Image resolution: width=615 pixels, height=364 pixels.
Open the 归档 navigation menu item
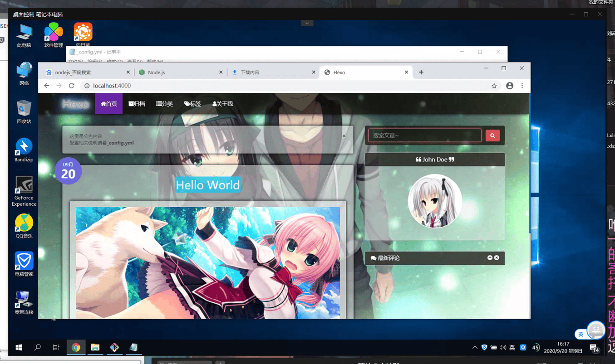tap(137, 104)
